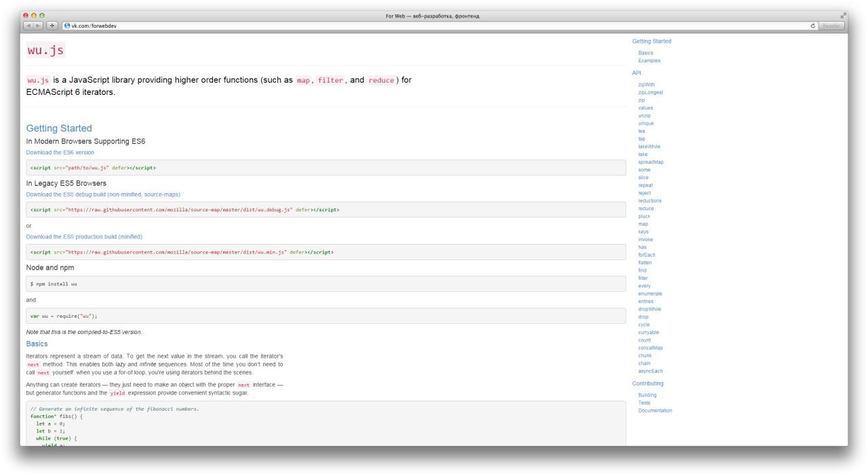The height and width of the screenshot is (475, 868).
Task: Jump to 'zipLongest' in the API list
Action: 650,92
